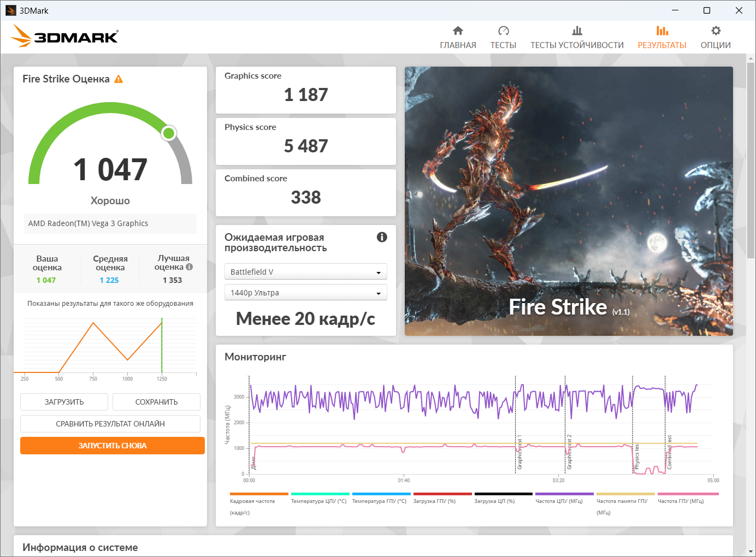Toggle the Кадровая частота orange legend swatch
Viewport: 756px width, 557px height.
pyautogui.click(x=259, y=494)
